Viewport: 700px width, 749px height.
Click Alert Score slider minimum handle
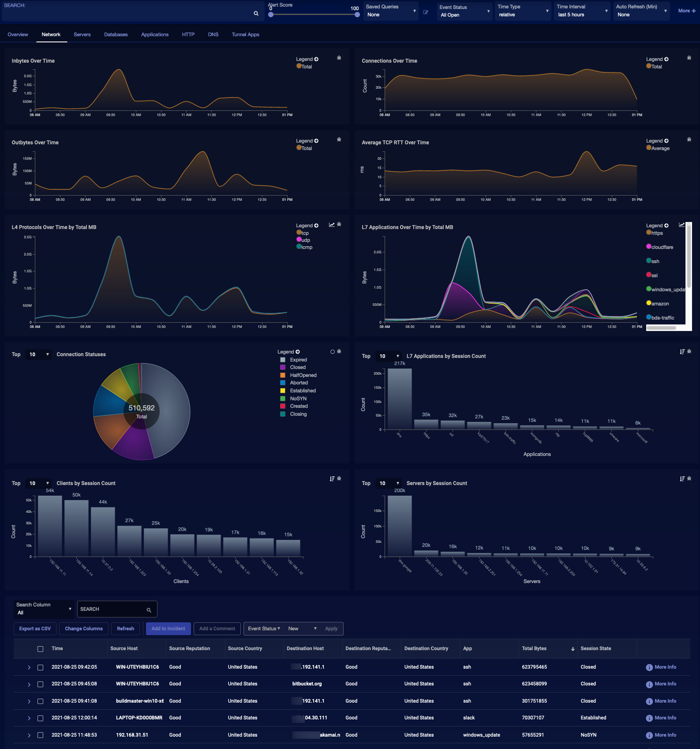(271, 15)
